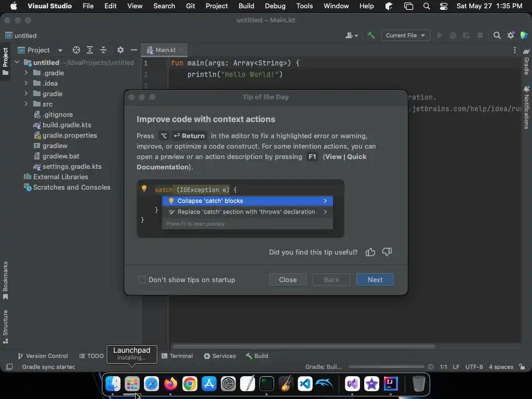Expand Replace 'catch' section submenu arrow
532x399 pixels.
pos(325,212)
